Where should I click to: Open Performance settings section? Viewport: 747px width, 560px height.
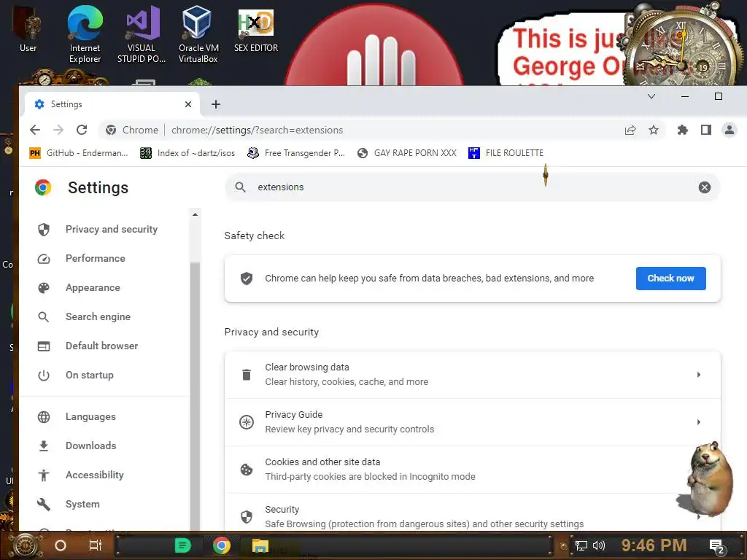click(96, 258)
